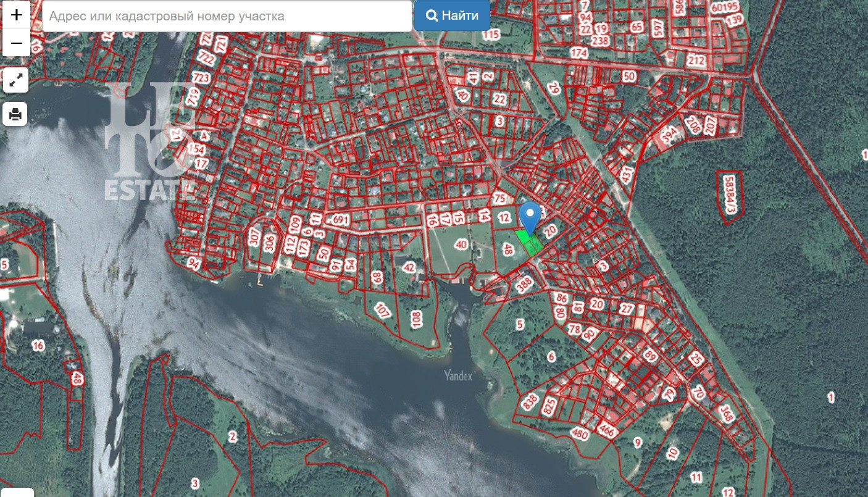The width and height of the screenshot is (868, 497).
Task: Click the parcel labeled 388
Action: (524, 285)
